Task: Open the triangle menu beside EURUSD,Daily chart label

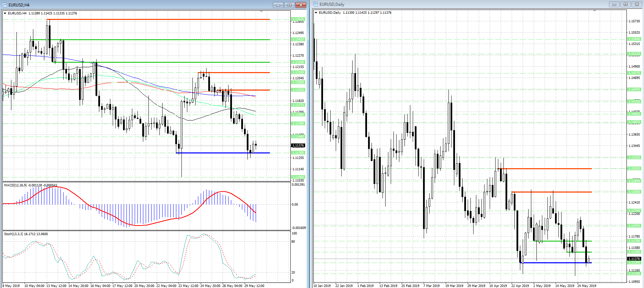Action: click(316, 13)
